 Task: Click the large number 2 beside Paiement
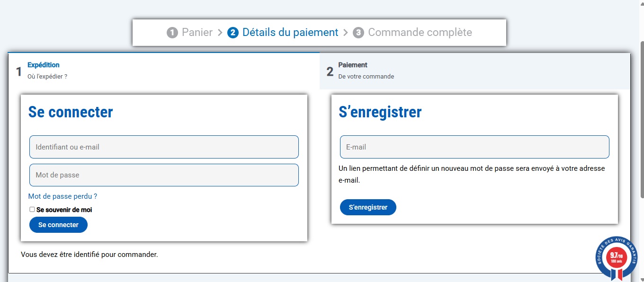click(330, 72)
